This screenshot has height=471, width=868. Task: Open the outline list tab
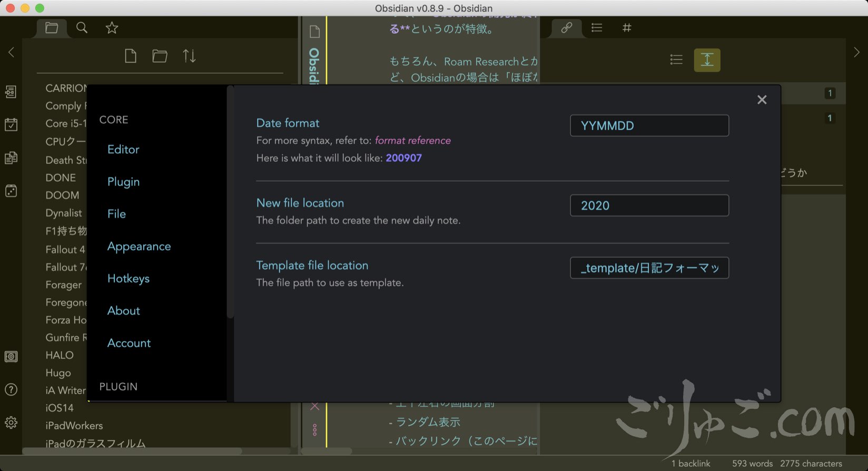(x=597, y=28)
